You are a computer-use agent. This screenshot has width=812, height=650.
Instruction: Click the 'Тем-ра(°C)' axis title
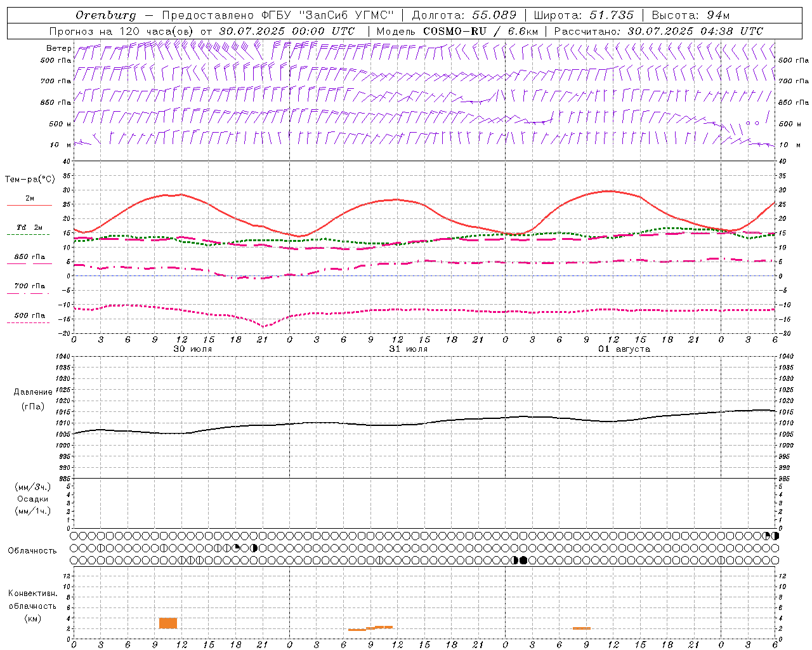(x=30, y=180)
